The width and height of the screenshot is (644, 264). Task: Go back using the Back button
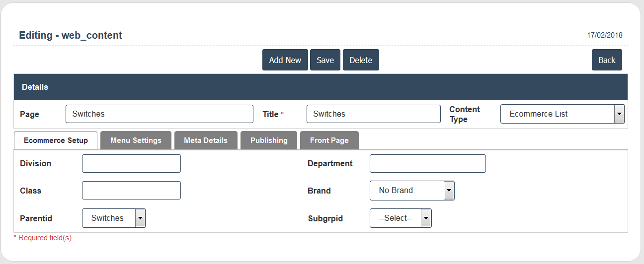point(606,60)
